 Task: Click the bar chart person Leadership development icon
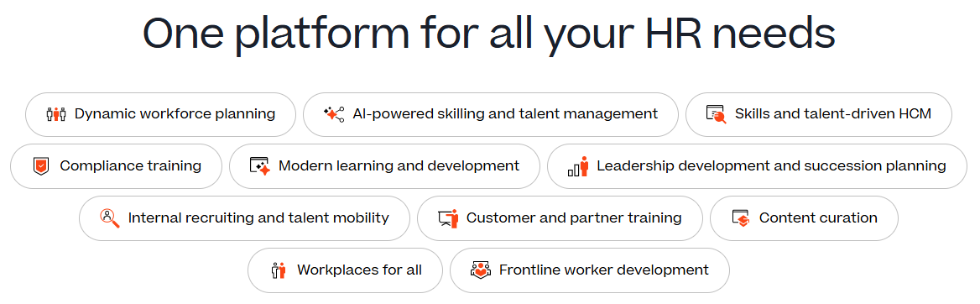[x=578, y=166]
